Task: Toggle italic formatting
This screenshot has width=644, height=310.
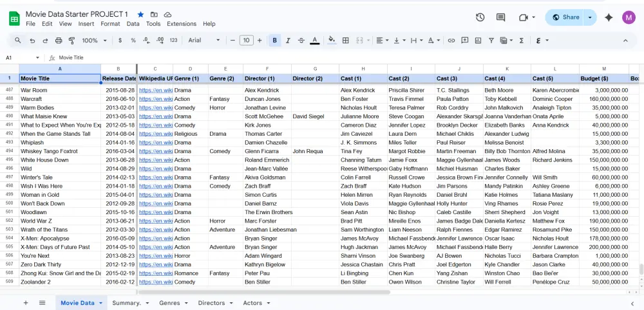Action: point(288,41)
